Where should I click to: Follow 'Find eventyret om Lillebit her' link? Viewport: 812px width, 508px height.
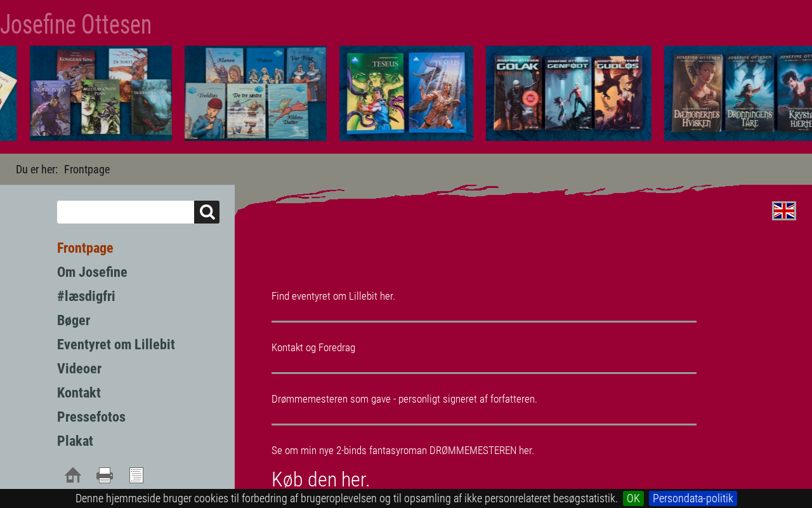(x=333, y=296)
